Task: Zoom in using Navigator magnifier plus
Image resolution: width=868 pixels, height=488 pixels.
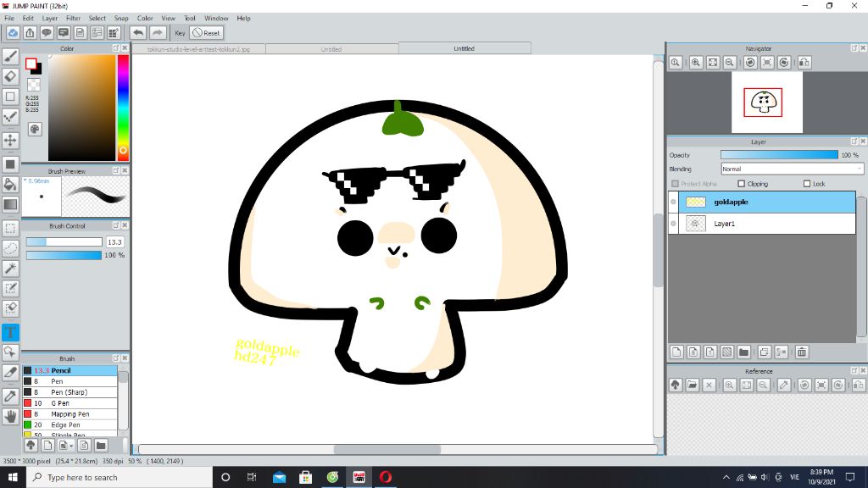Action: [x=696, y=63]
